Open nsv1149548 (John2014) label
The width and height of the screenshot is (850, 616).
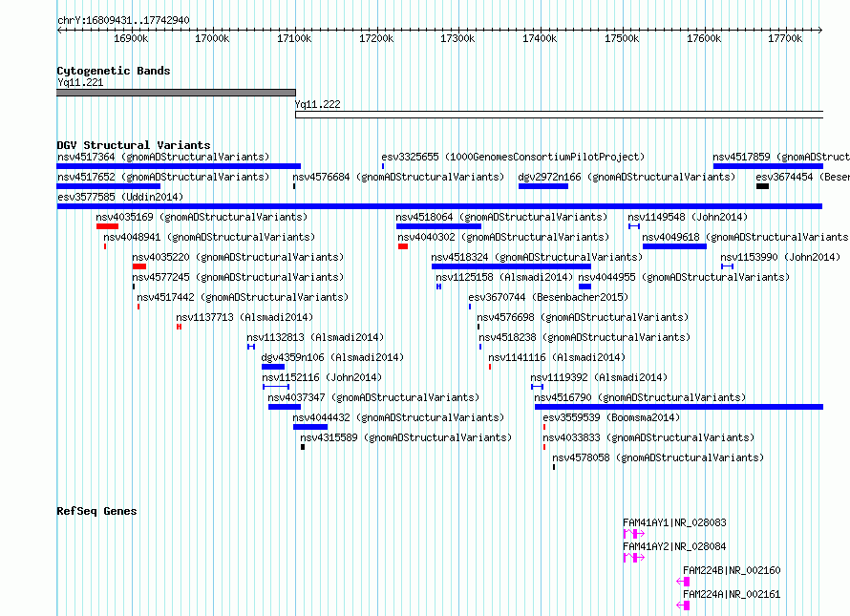pyautogui.click(x=688, y=217)
